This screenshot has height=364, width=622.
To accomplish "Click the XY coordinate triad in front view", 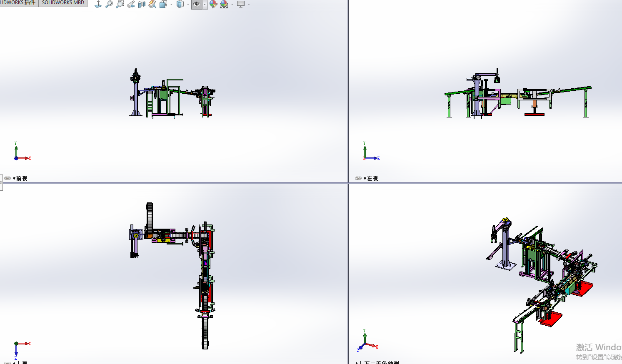I will click(x=22, y=151).
